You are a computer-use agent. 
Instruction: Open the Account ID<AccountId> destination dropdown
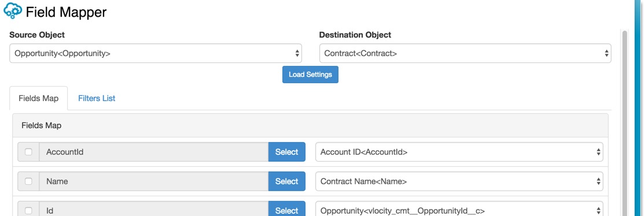pos(459,152)
